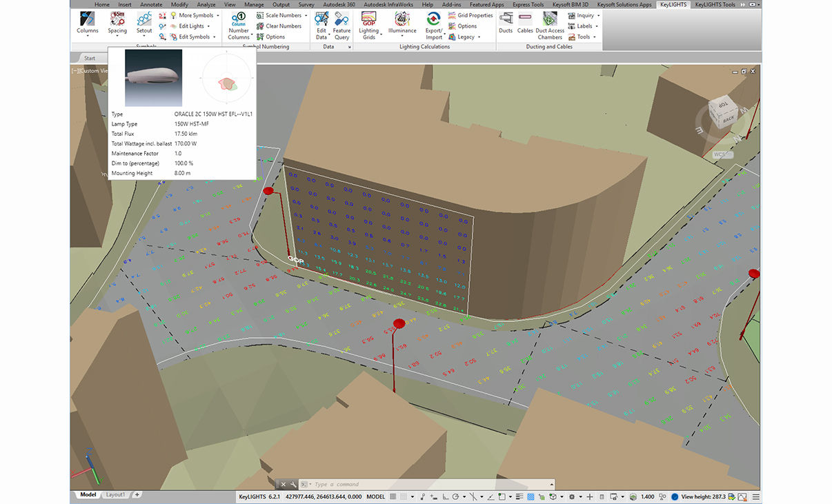Toggle the MODEL space button
This screenshot has height=504, width=832.
375,496
